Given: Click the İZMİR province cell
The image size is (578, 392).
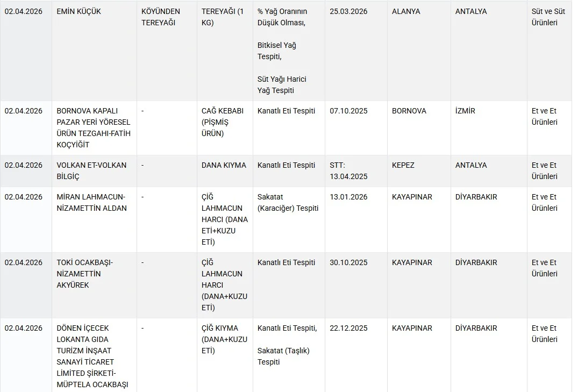Looking at the screenshot, I should tap(465, 111).
